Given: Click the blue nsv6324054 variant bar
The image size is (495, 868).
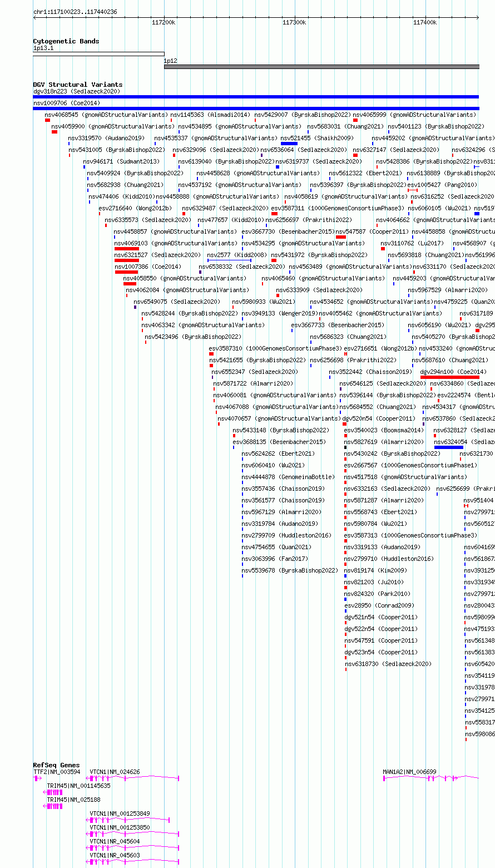Looking at the screenshot, I should (449, 447).
